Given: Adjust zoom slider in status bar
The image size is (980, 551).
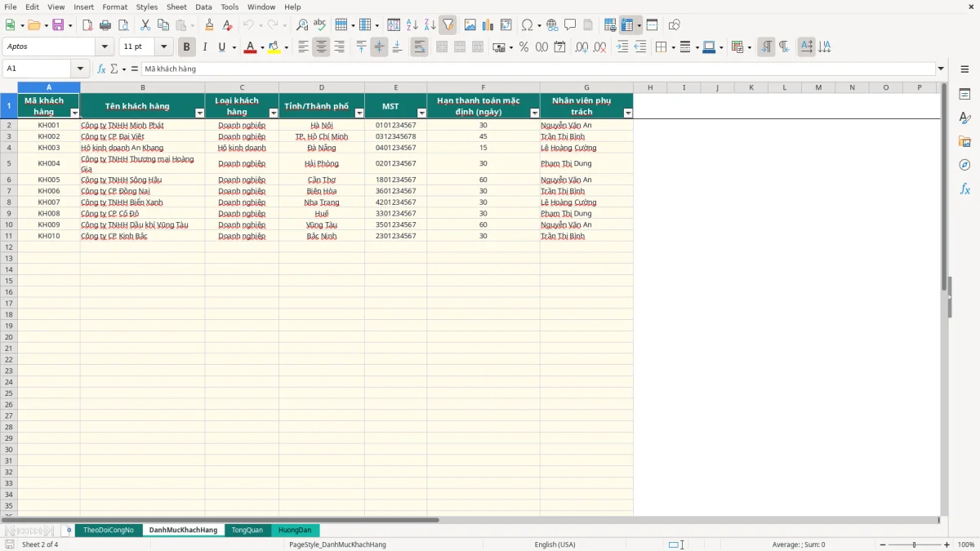Looking at the screenshot, I should (x=914, y=544).
